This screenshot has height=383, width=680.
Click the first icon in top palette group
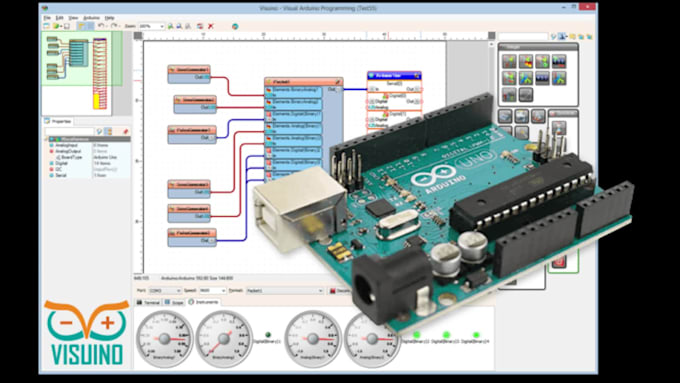(x=509, y=61)
